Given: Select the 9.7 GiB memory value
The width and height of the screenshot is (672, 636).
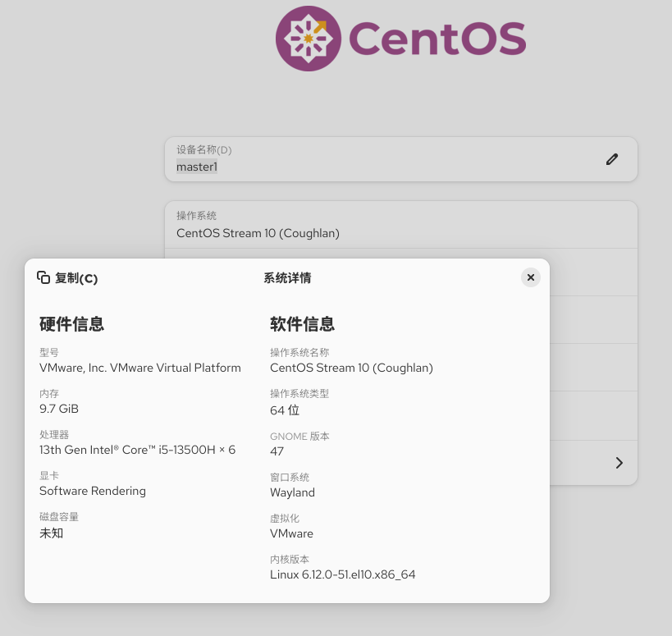Looking at the screenshot, I should point(59,409).
